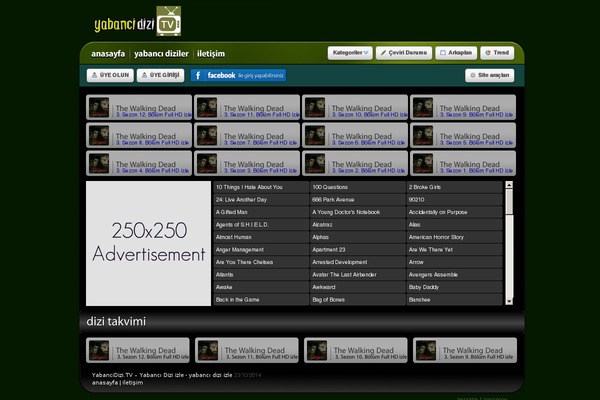600x400 pixels.
Task: Select Arrow in series list
Action: click(x=454, y=262)
